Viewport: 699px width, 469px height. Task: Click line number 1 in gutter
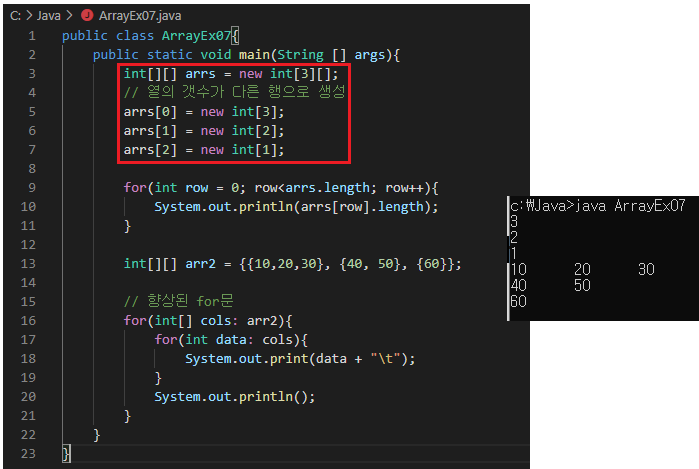32,36
